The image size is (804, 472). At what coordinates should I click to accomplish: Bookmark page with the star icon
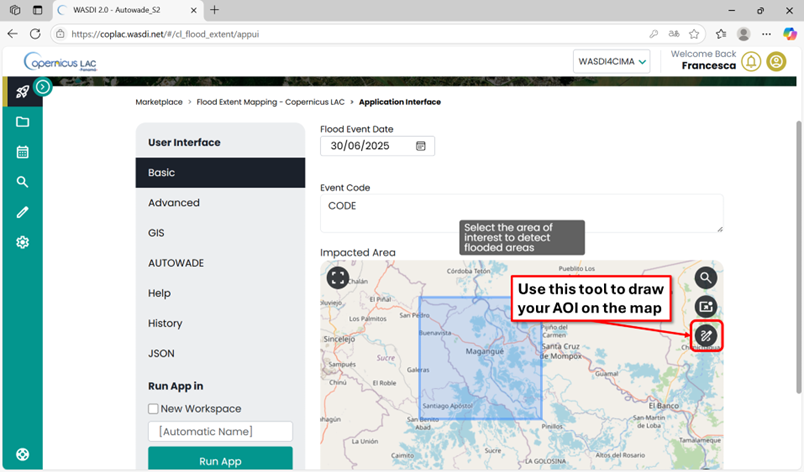point(694,34)
